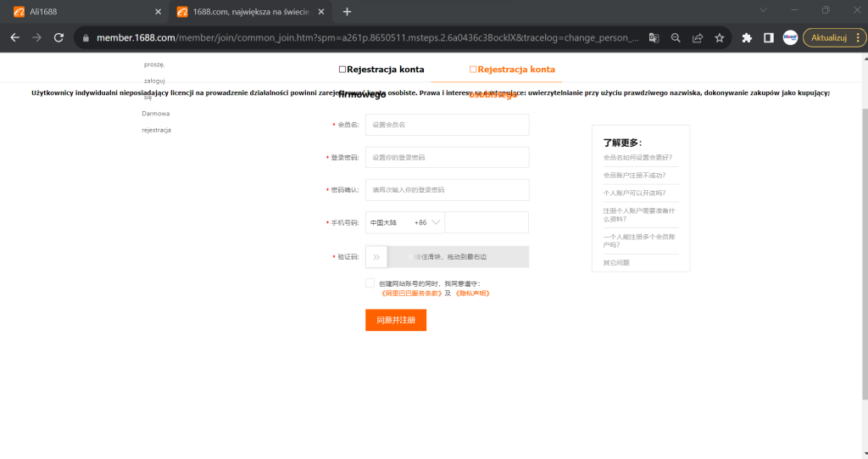Screen dimensions: 868x459
Task: Toggle the browser side panel icon
Action: [x=768, y=37]
